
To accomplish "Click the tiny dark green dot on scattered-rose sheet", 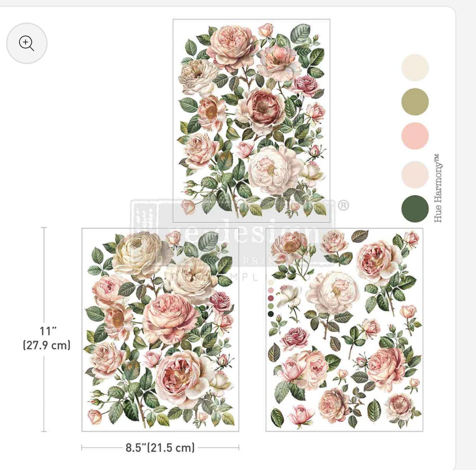I will [x=270, y=314].
